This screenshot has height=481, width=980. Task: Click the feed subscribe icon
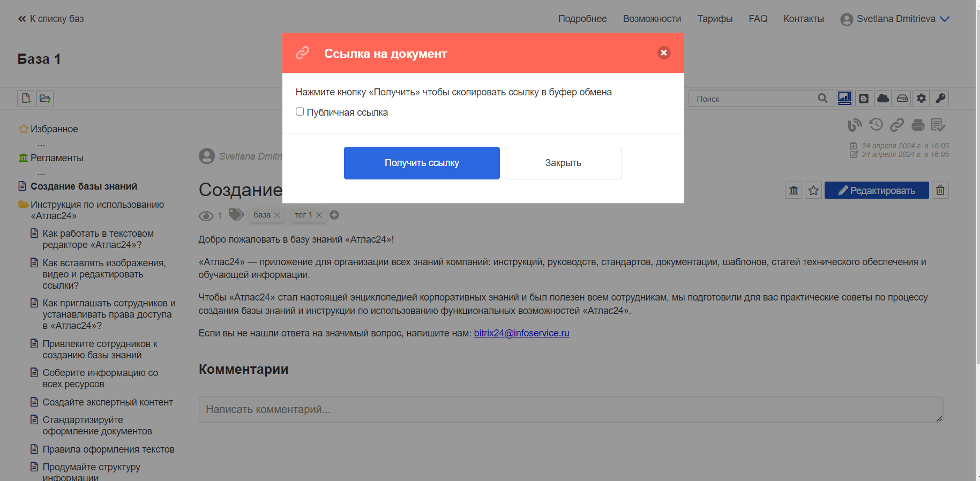pos(855,125)
